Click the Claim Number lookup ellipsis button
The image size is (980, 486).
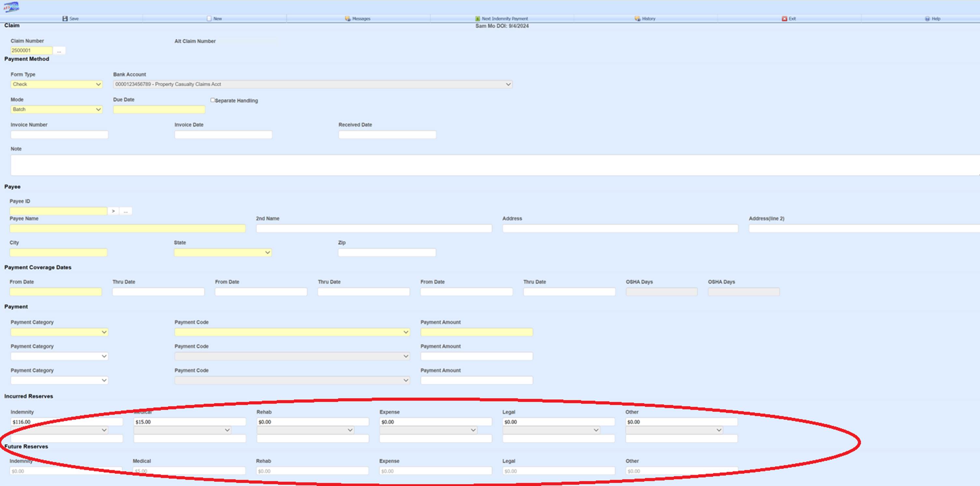(x=59, y=50)
